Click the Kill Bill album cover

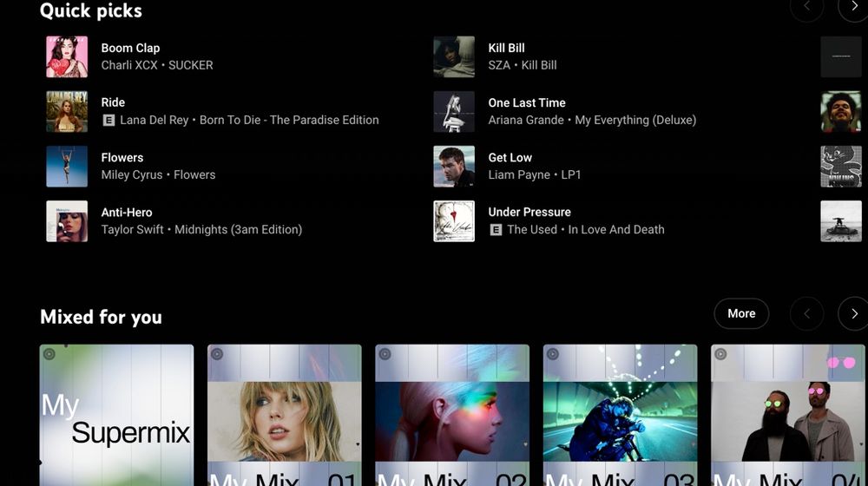click(453, 56)
